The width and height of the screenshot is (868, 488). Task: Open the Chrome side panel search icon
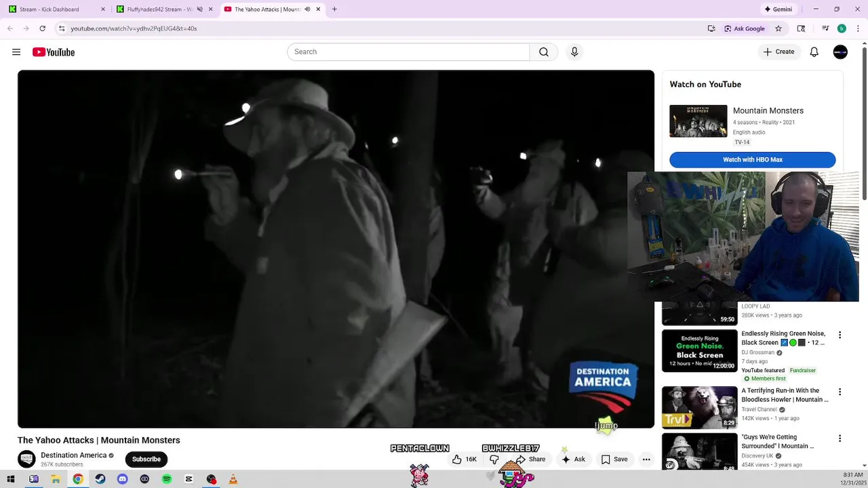[801, 28]
